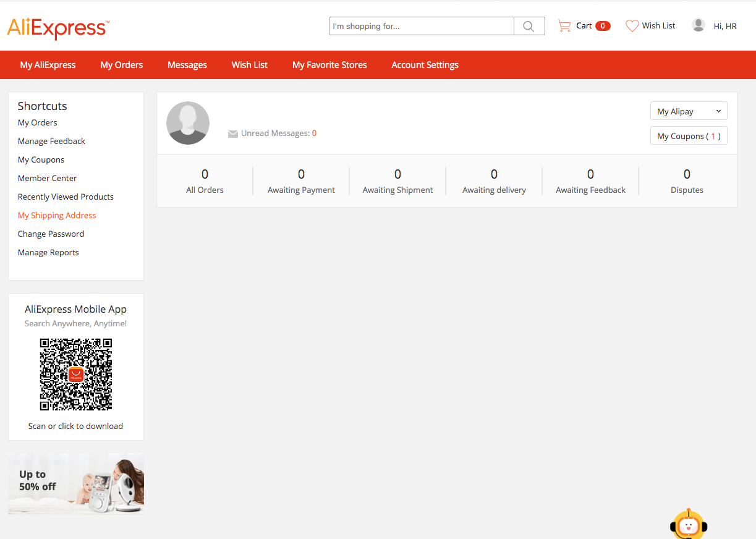756x539 pixels.
Task: Click Awaiting Payment counter
Action: [301, 180]
